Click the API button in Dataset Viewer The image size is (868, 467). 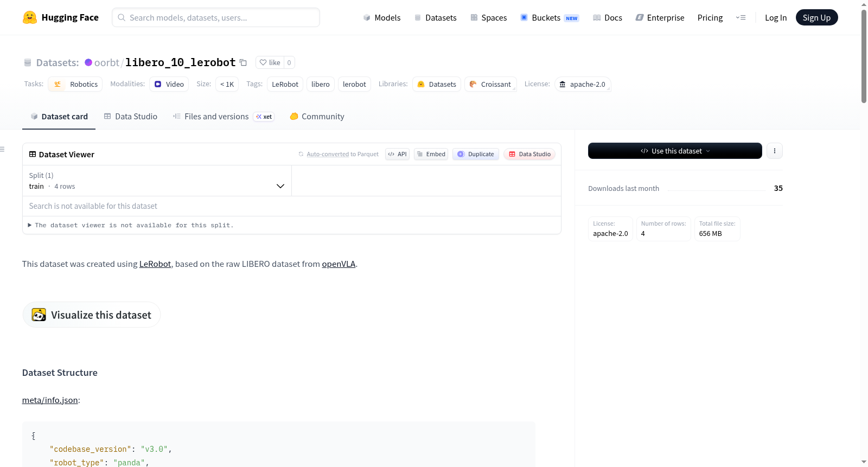click(x=397, y=154)
